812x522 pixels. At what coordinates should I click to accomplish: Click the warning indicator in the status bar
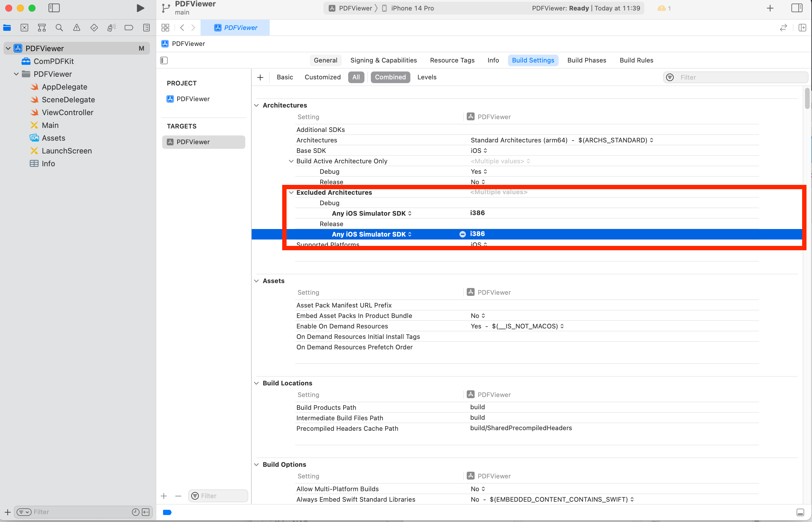click(x=664, y=8)
